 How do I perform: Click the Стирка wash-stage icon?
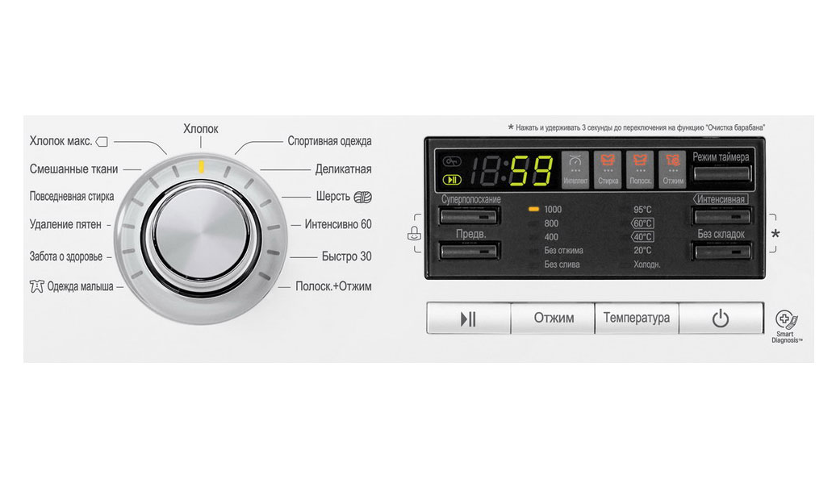tap(608, 169)
